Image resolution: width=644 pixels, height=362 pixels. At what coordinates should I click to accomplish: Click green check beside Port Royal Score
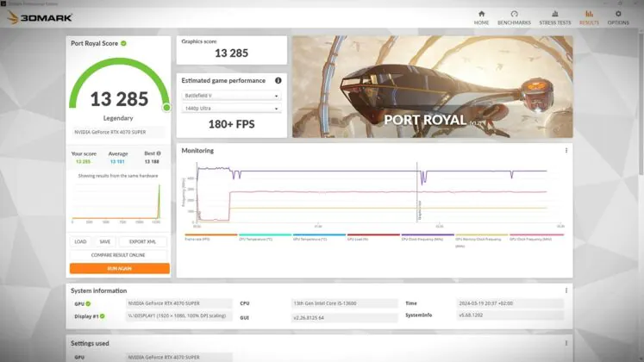click(x=123, y=43)
